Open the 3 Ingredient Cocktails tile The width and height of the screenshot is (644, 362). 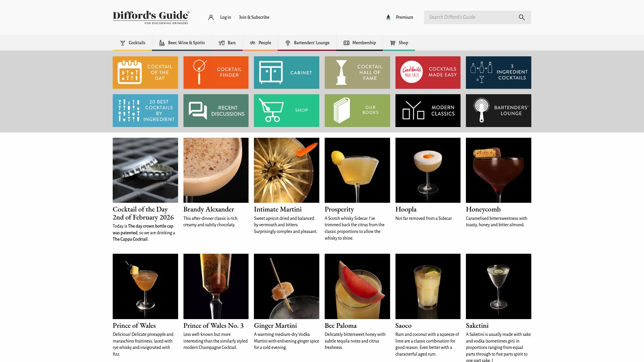pyautogui.click(x=498, y=72)
